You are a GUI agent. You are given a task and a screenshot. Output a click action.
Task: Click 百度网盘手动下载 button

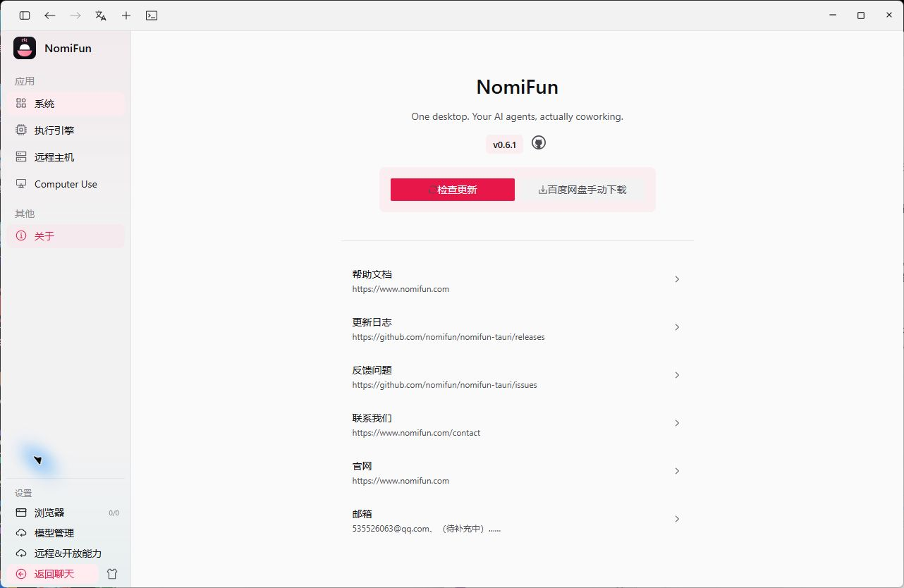pos(582,190)
